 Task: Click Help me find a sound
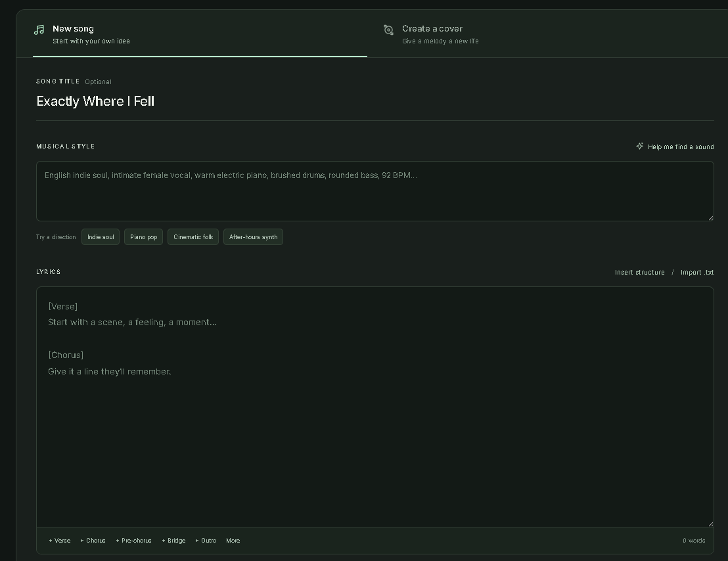coord(675,146)
